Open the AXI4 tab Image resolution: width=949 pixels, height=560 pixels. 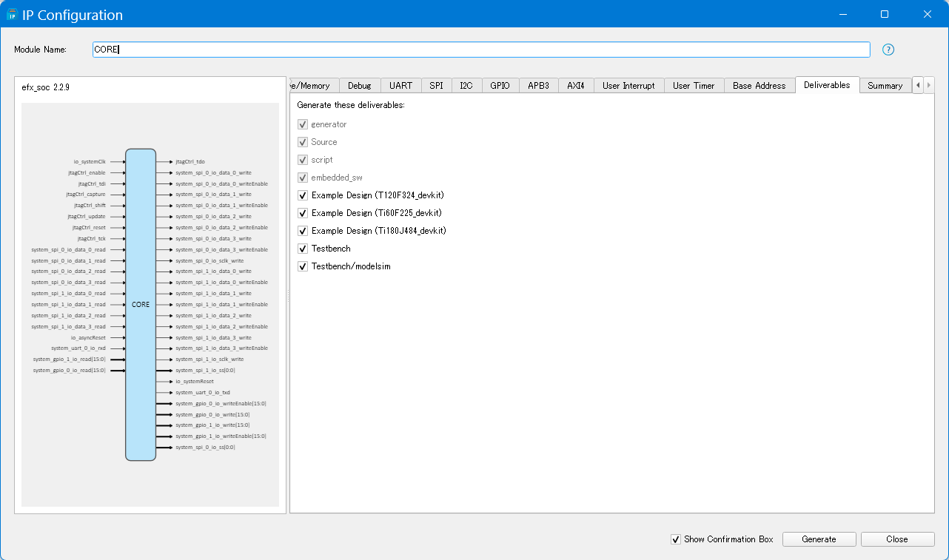click(x=575, y=86)
